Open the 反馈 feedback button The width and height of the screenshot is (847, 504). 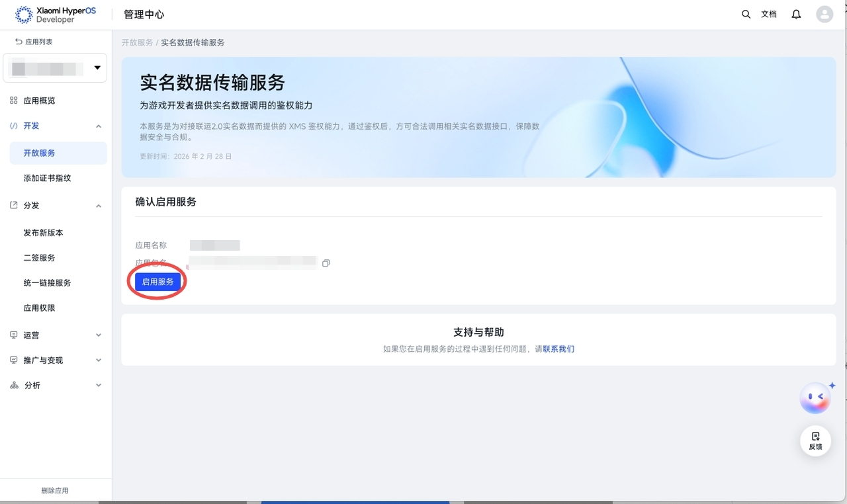point(815,441)
